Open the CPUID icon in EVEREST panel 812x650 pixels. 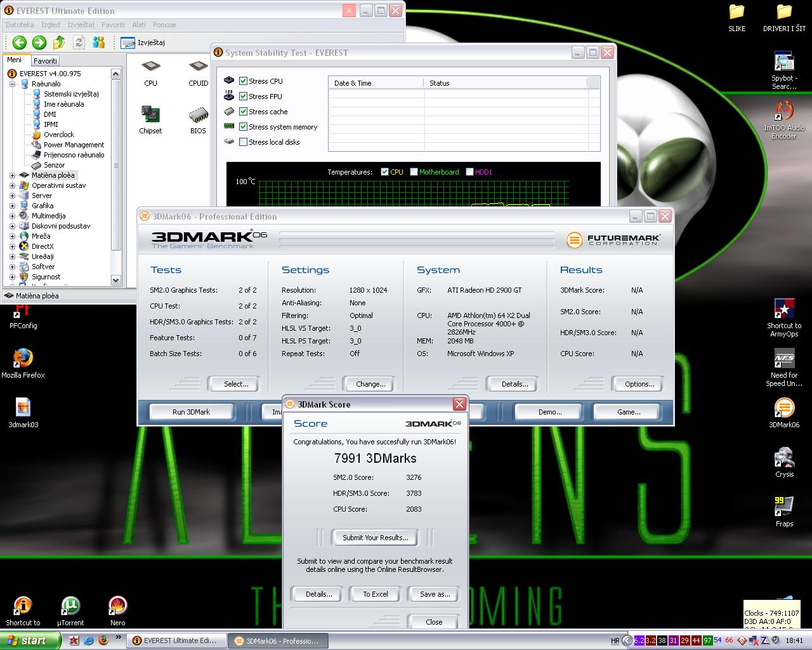click(199, 74)
